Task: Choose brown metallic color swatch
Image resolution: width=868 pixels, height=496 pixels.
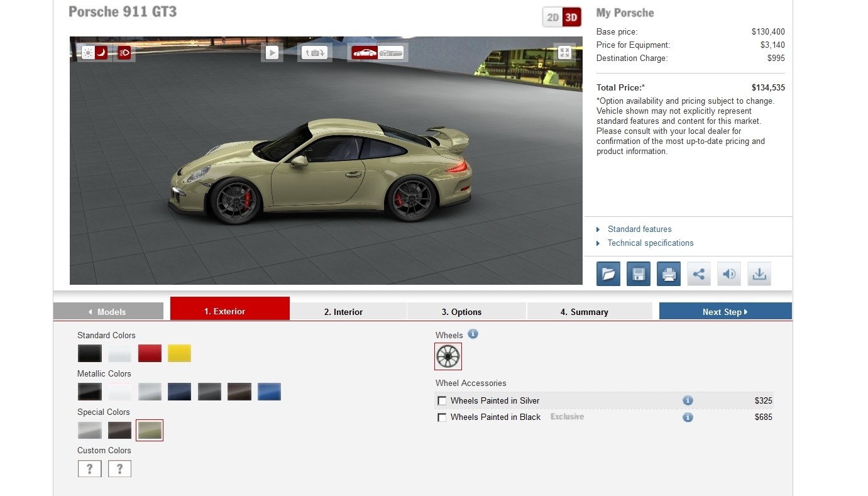Action: tap(239, 392)
